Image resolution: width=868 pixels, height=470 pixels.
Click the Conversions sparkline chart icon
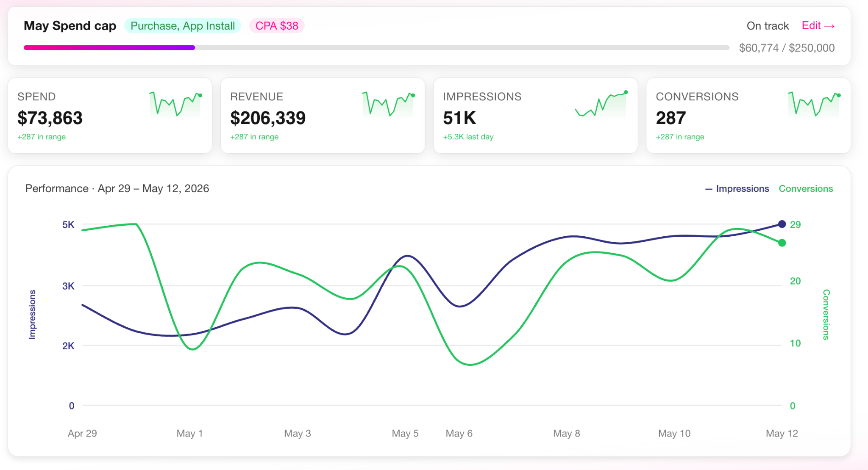pos(814,104)
